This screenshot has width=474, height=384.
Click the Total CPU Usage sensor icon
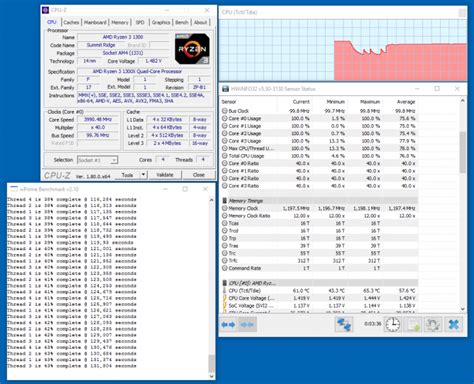click(225, 156)
